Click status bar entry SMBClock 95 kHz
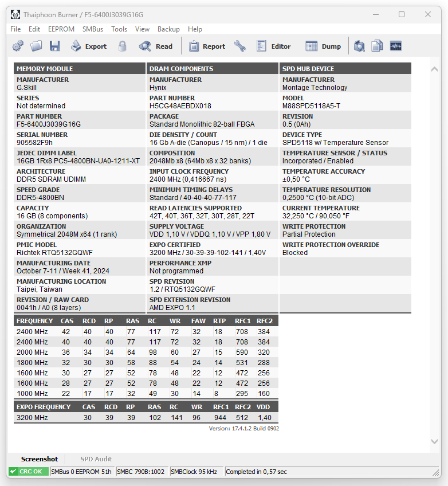The height and width of the screenshot is (486, 448). 196,472
